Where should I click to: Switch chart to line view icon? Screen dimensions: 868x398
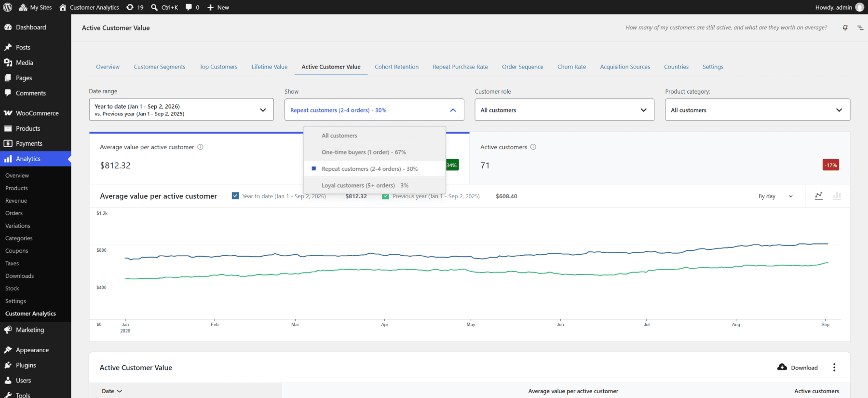click(819, 196)
